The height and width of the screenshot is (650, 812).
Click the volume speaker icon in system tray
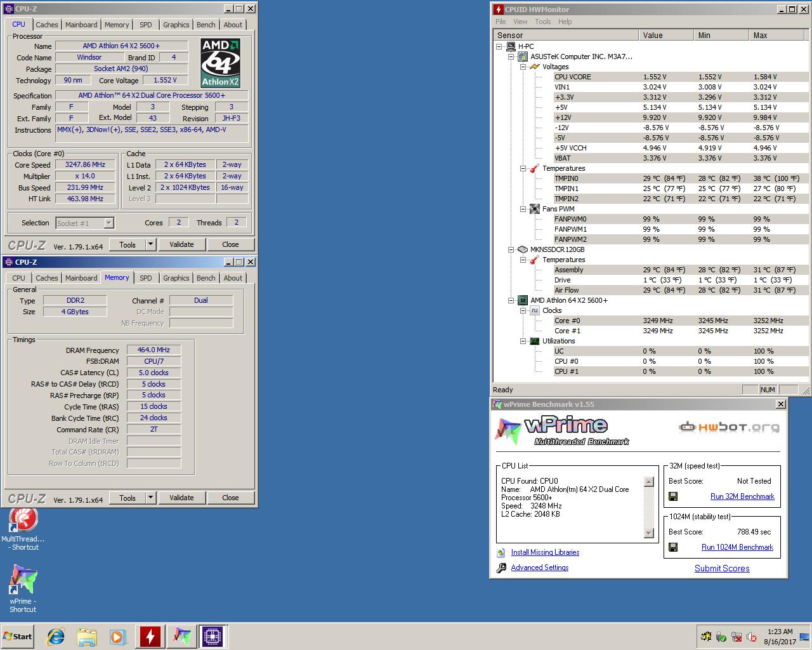pyautogui.click(x=752, y=637)
